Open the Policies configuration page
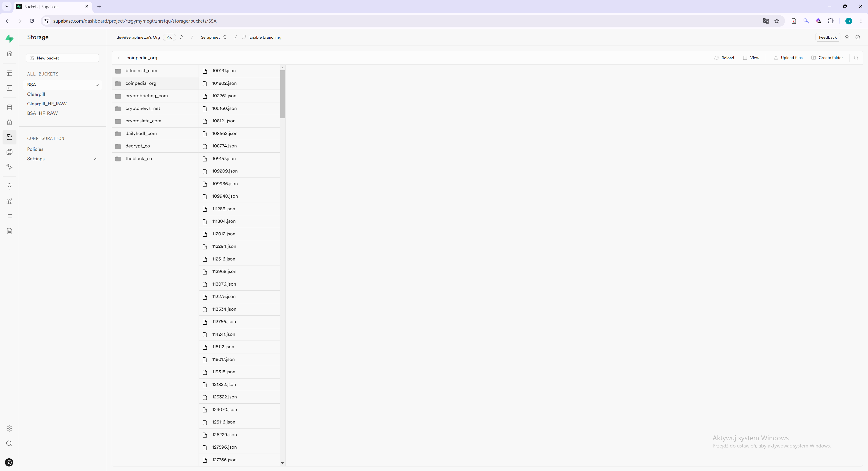 (x=35, y=149)
